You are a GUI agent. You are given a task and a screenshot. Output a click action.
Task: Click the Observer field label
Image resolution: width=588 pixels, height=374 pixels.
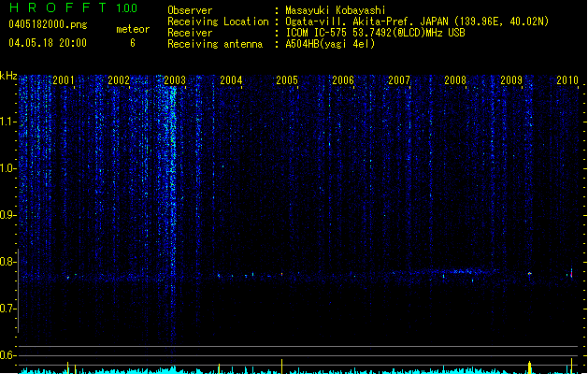(190, 10)
